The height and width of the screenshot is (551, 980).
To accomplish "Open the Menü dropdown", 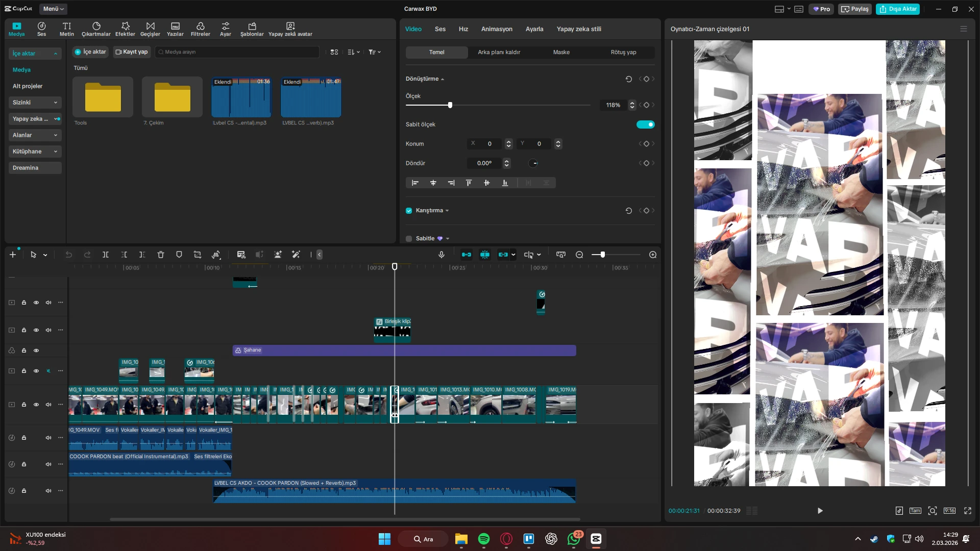I will [53, 9].
